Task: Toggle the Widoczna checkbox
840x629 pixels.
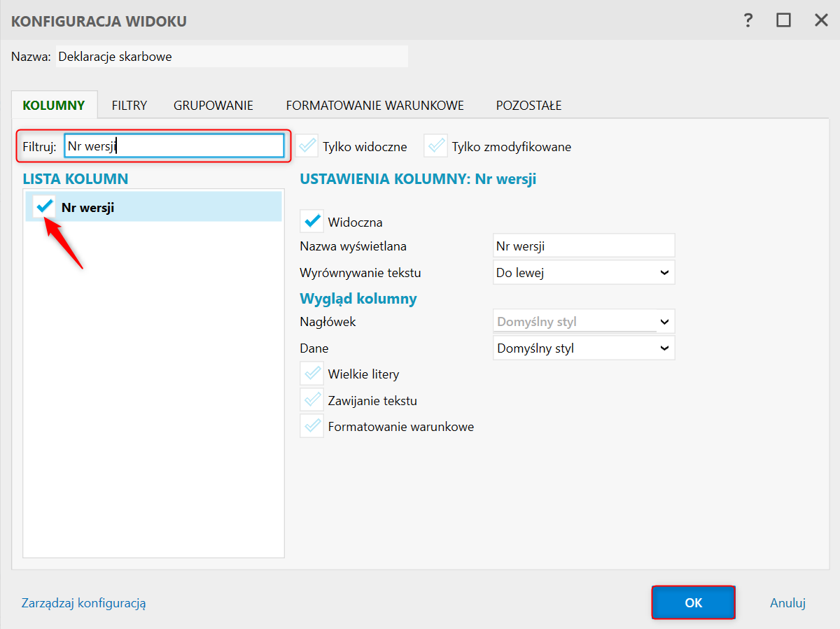Action: (x=311, y=222)
